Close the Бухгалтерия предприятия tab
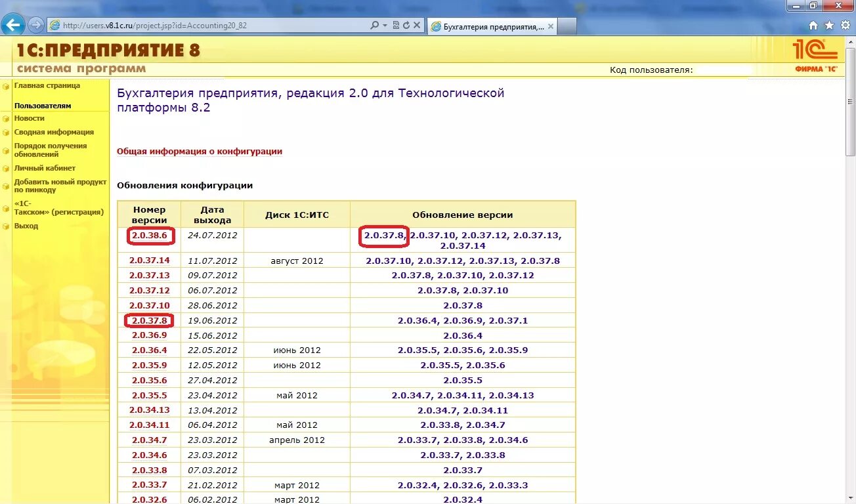 [x=550, y=27]
